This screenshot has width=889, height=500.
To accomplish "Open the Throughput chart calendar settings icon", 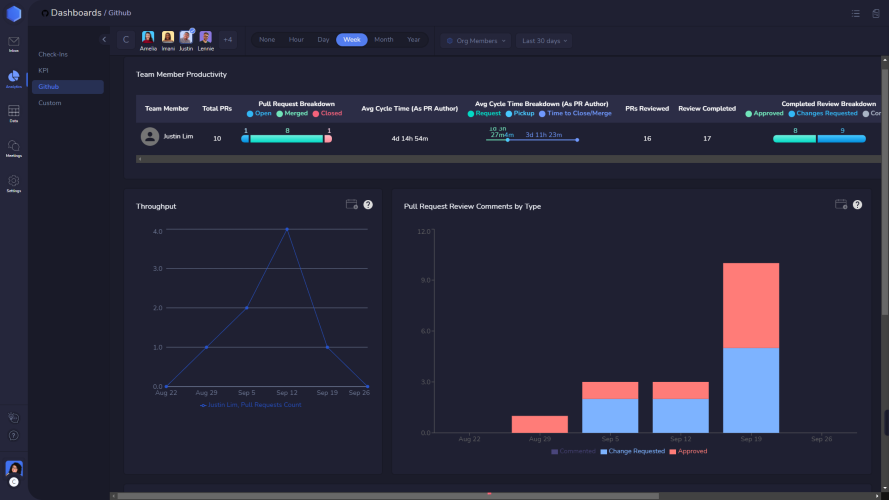I will (x=352, y=205).
